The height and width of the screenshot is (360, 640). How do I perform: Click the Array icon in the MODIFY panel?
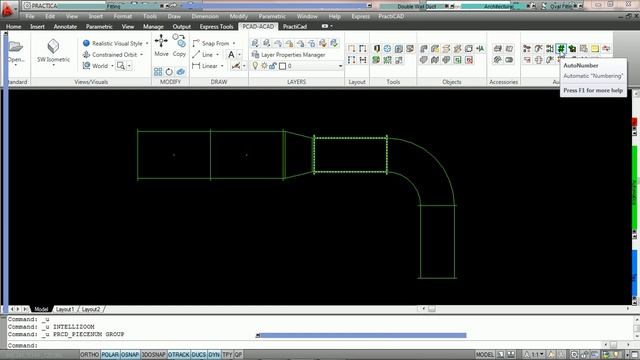tap(158, 71)
